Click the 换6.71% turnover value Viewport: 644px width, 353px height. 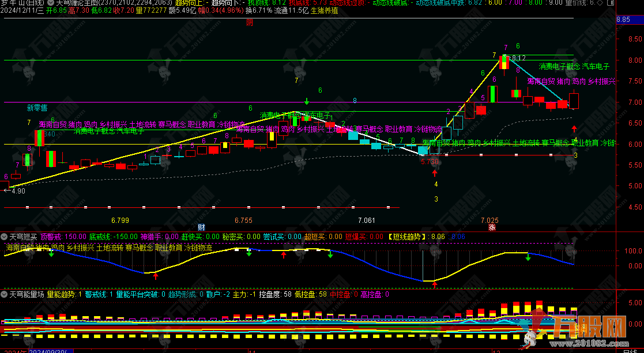click(x=259, y=11)
